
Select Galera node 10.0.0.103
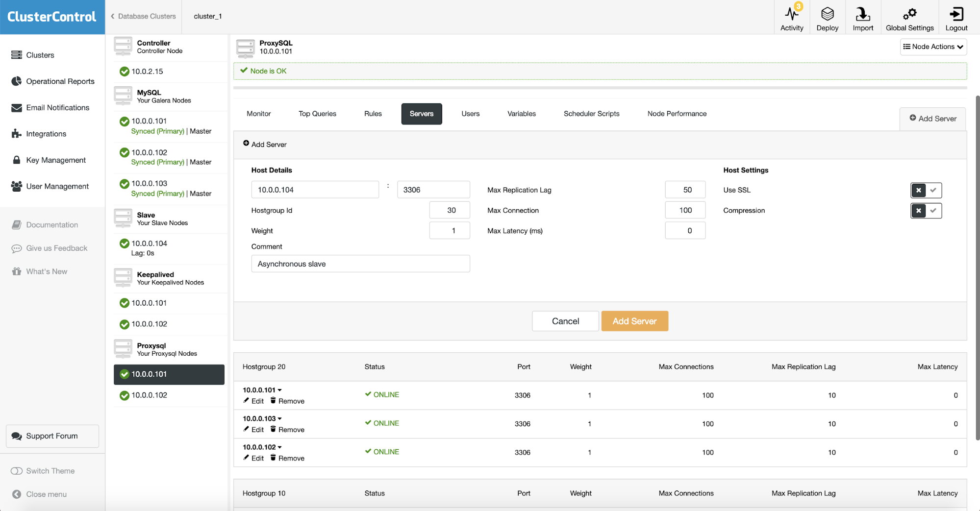(169, 189)
